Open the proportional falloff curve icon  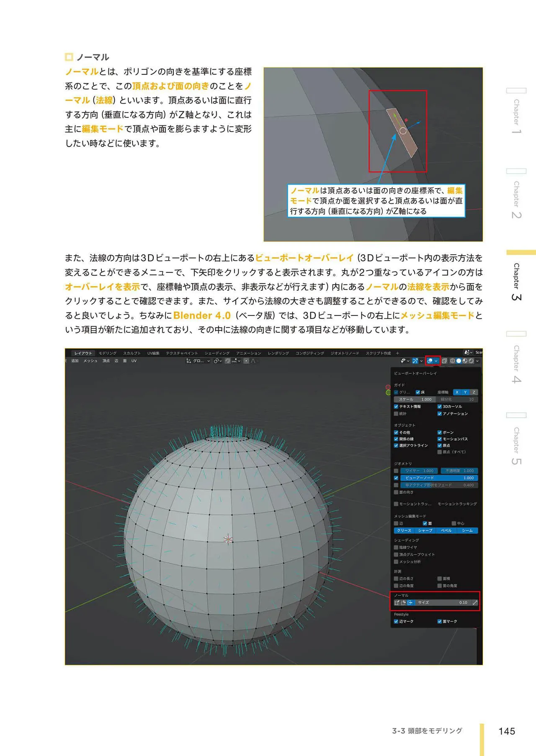point(253,361)
